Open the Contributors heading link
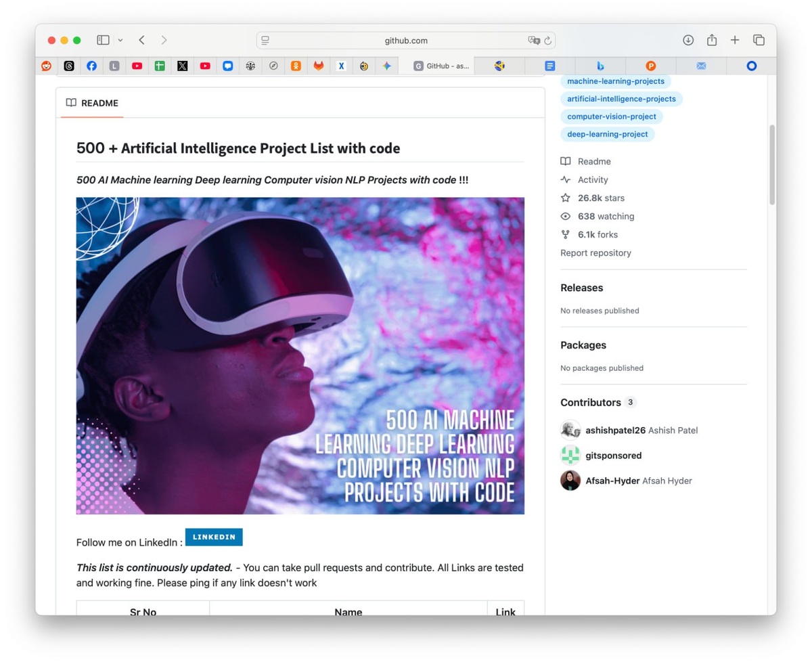The height and width of the screenshot is (662, 812). (598, 402)
